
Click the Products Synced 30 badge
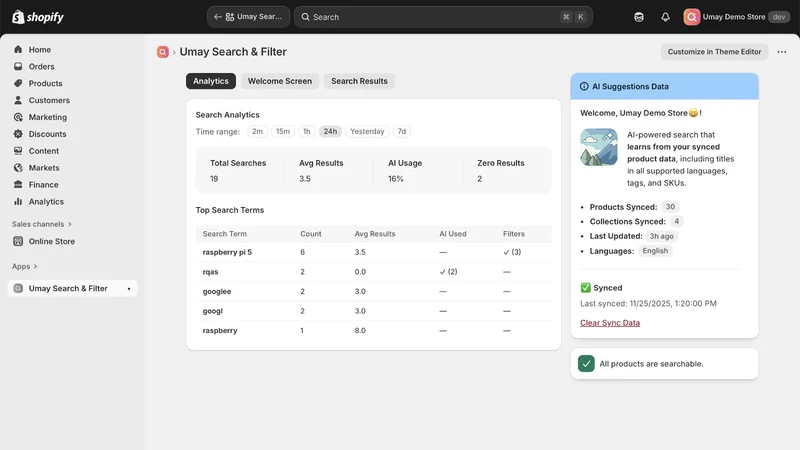click(x=670, y=207)
